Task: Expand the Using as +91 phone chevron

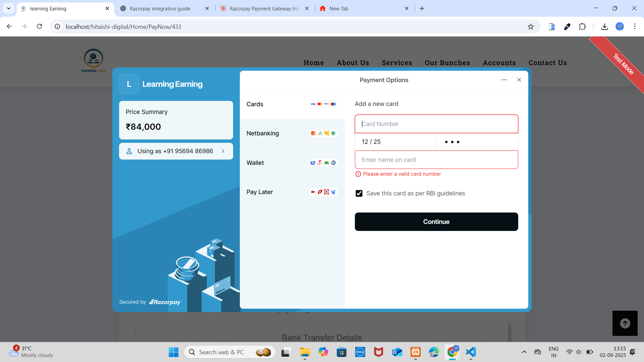Action: pyautogui.click(x=223, y=151)
